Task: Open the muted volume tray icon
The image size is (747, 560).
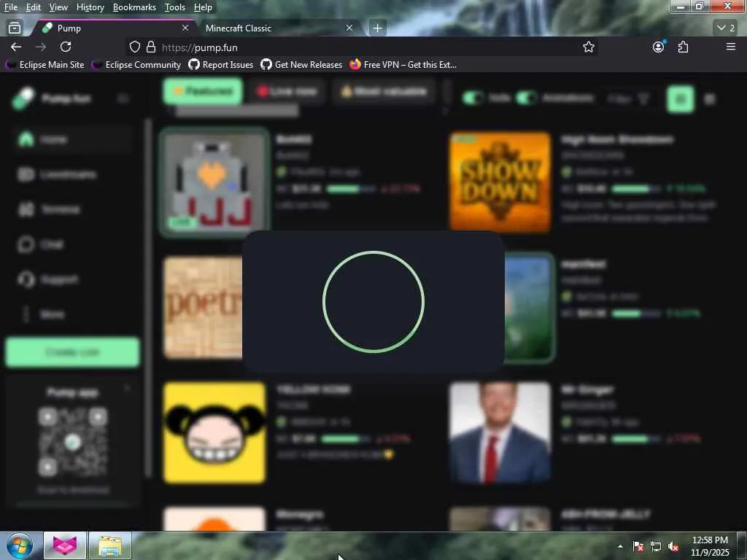Action: (673, 546)
